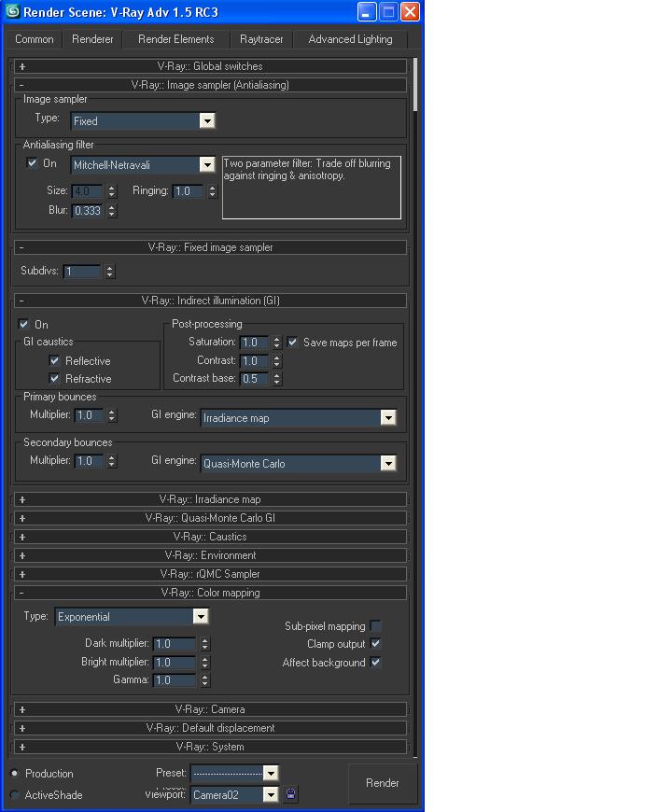Switch to the Common tab
Viewport: 672px width, 812px height.
pos(35,39)
